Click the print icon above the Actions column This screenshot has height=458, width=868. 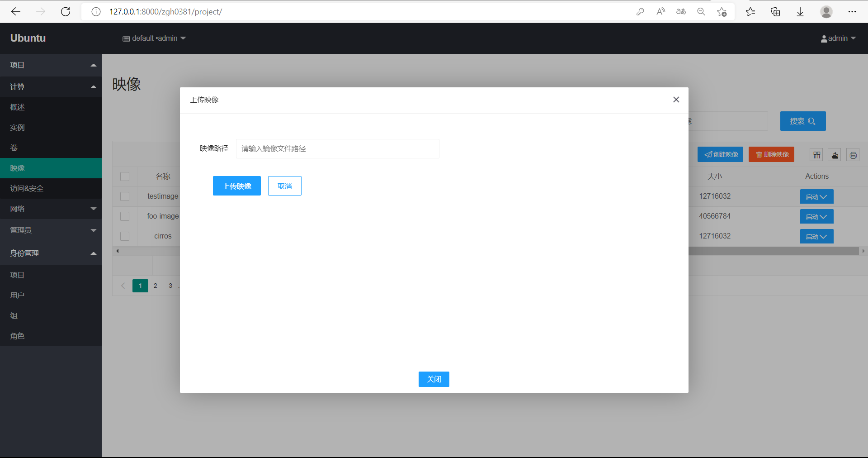(x=853, y=154)
